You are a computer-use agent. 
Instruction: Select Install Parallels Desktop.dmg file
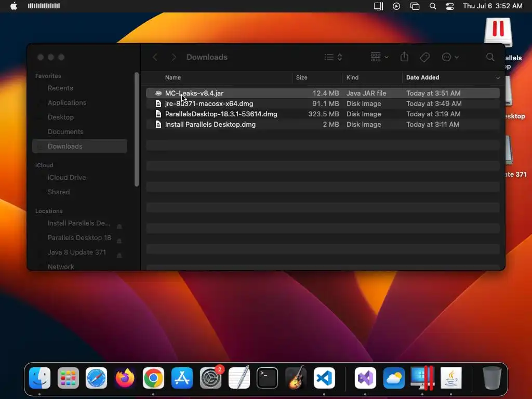click(x=323, y=125)
